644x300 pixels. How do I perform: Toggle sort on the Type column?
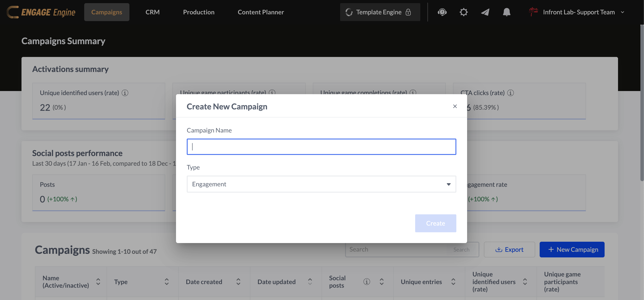pyautogui.click(x=167, y=281)
